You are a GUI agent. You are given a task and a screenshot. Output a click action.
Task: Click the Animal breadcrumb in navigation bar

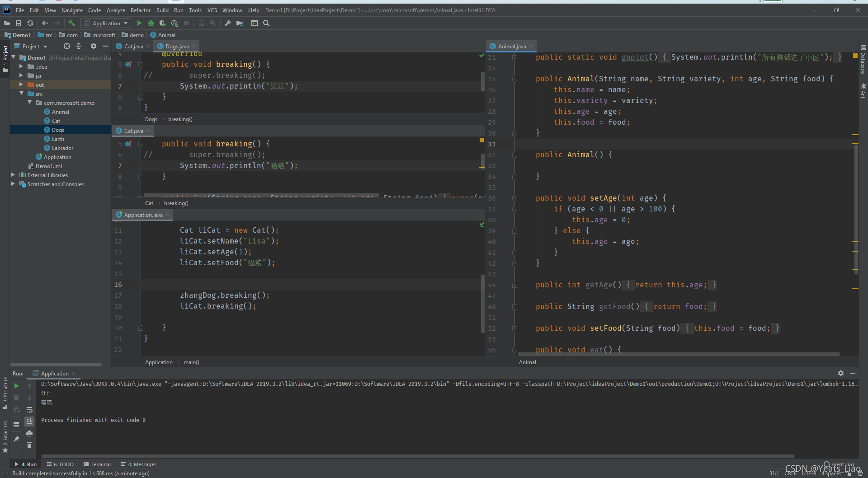click(x=166, y=35)
